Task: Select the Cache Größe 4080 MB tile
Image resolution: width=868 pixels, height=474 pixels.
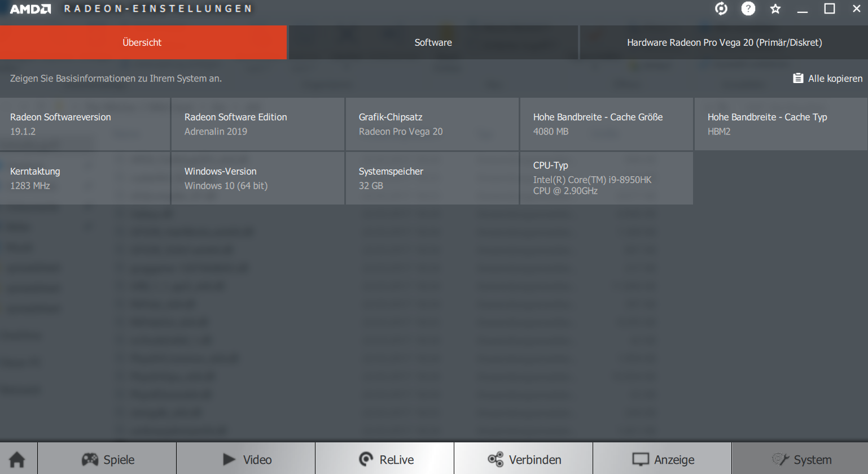Action: 607,124
